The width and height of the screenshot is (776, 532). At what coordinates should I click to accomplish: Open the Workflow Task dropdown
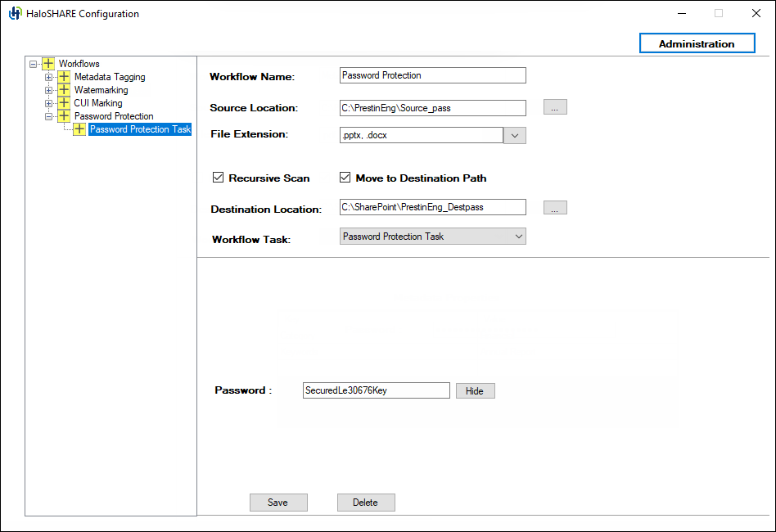pyautogui.click(x=519, y=236)
